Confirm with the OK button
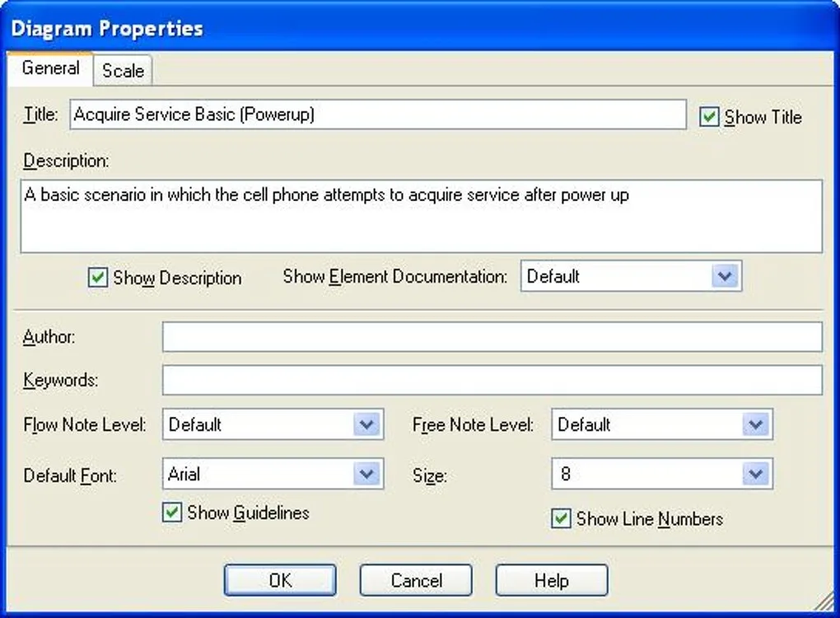This screenshot has height=618, width=840. [x=280, y=580]
